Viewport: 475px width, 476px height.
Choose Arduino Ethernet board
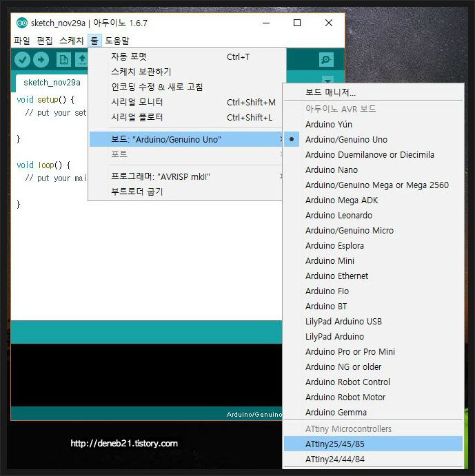pos(373,276)
